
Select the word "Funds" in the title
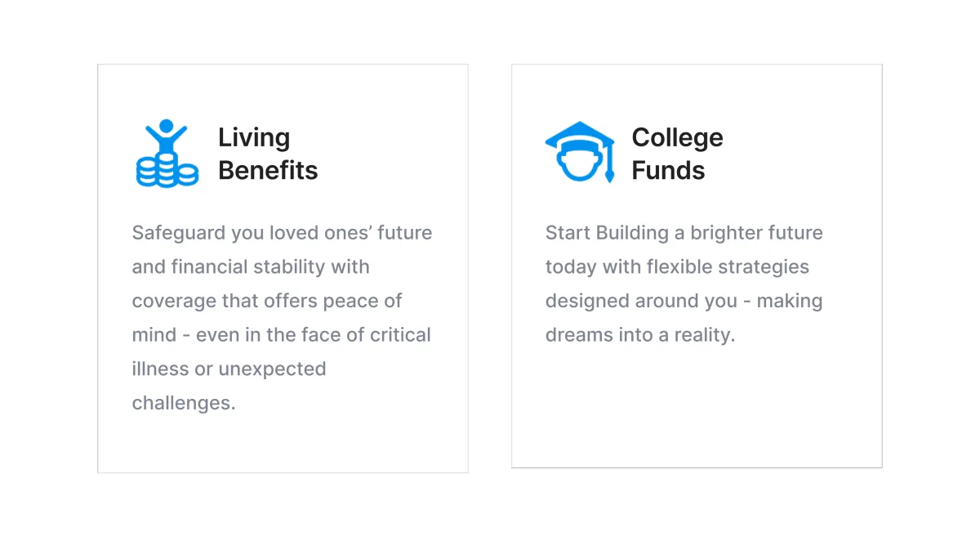point(668,170)
